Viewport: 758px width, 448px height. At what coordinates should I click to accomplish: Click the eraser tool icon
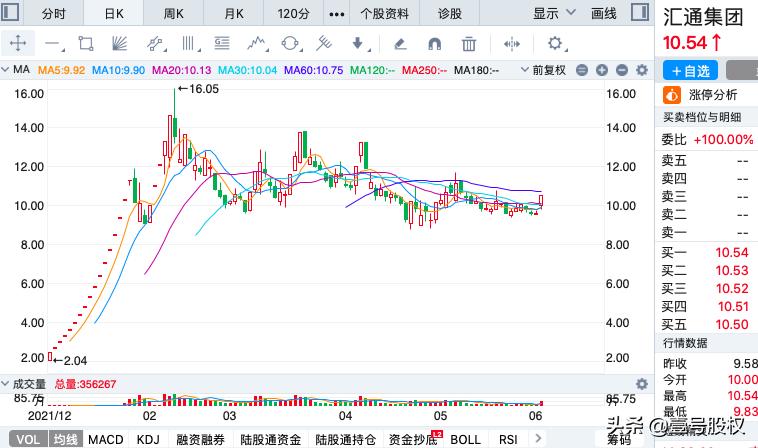click(x=399, y=44)
